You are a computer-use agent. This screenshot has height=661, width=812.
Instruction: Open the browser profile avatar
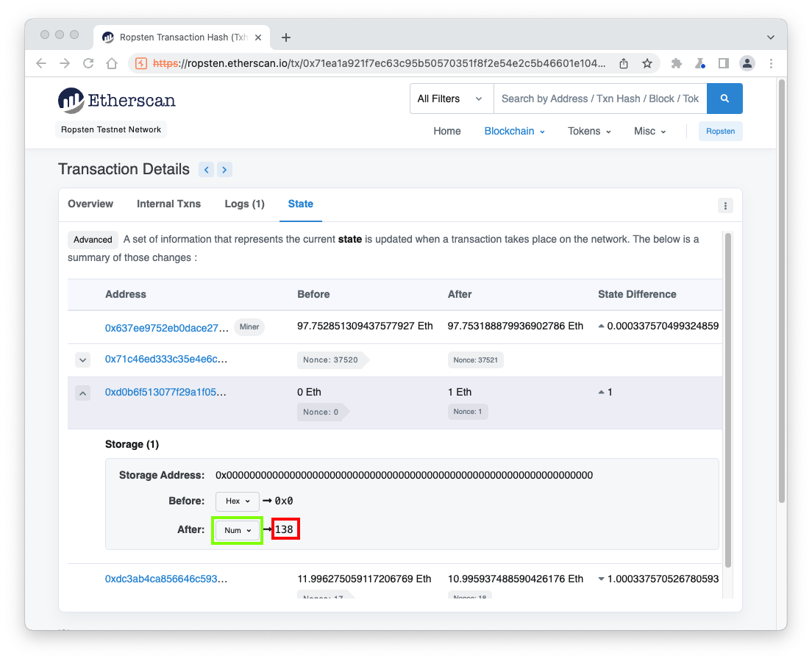pyautogui.click(x=747, y=63)
